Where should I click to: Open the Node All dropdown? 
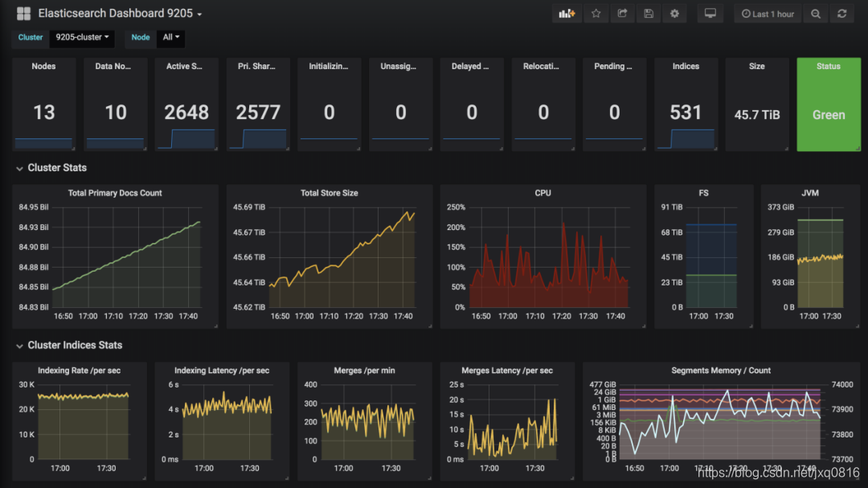(x=171, y=38)
